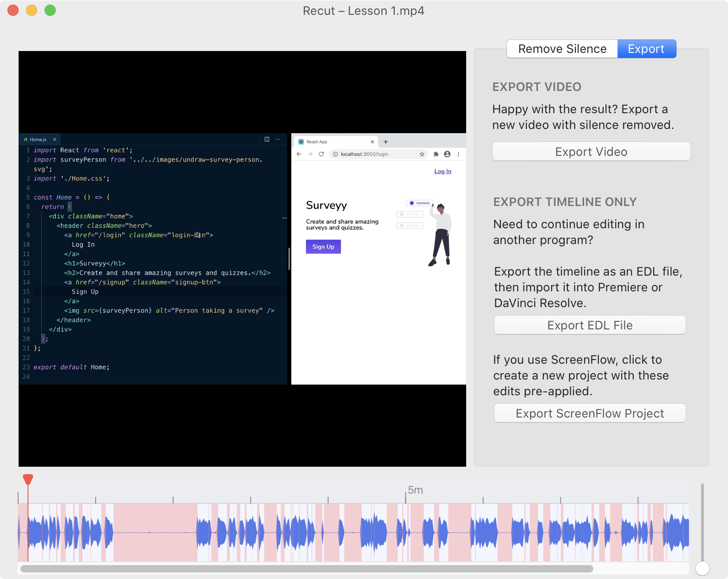Click the browser back arrow
Screen dimensions: 728x579
[x=299, y=154]
